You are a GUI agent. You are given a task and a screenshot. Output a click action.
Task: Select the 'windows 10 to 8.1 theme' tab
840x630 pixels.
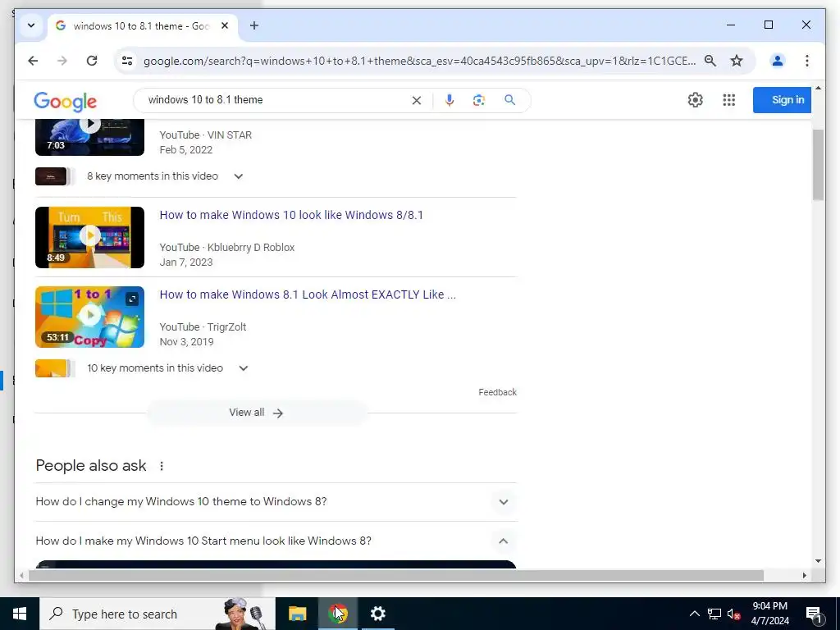(x=142, y=25)
